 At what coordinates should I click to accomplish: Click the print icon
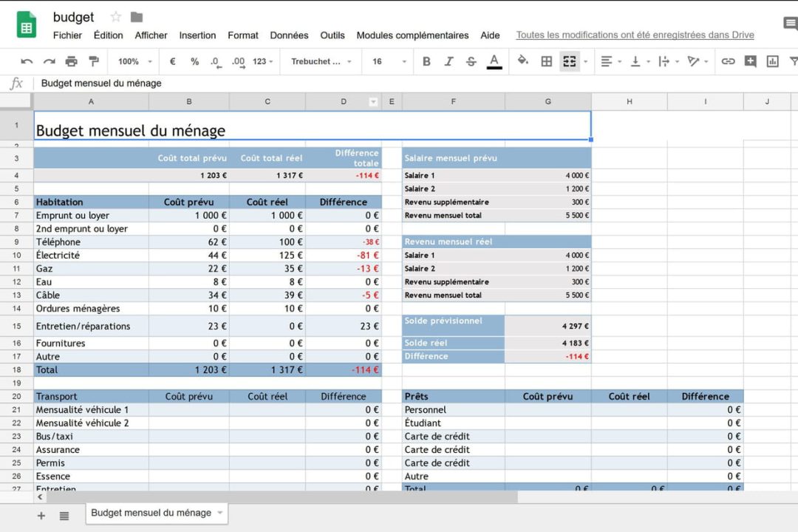(x=71, y=61)
